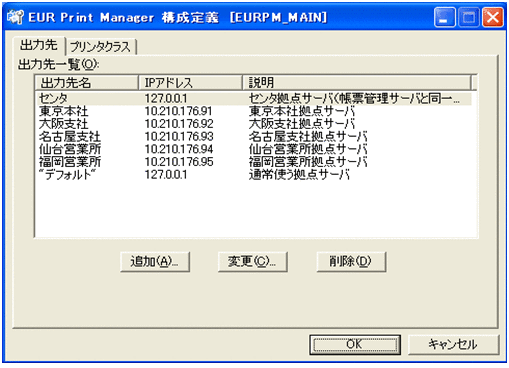
Task: Confirm with the OK button
Action: coord(355,344)
